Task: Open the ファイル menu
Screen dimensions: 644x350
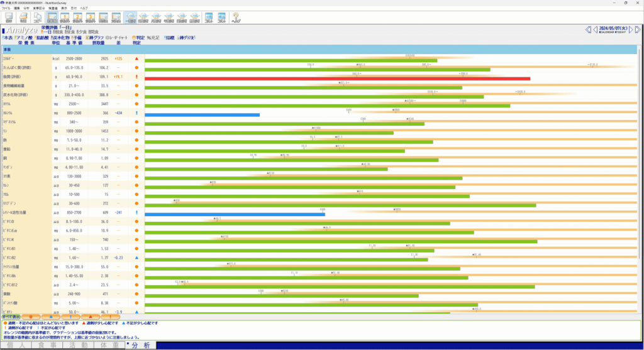Action: coord(6,8)
